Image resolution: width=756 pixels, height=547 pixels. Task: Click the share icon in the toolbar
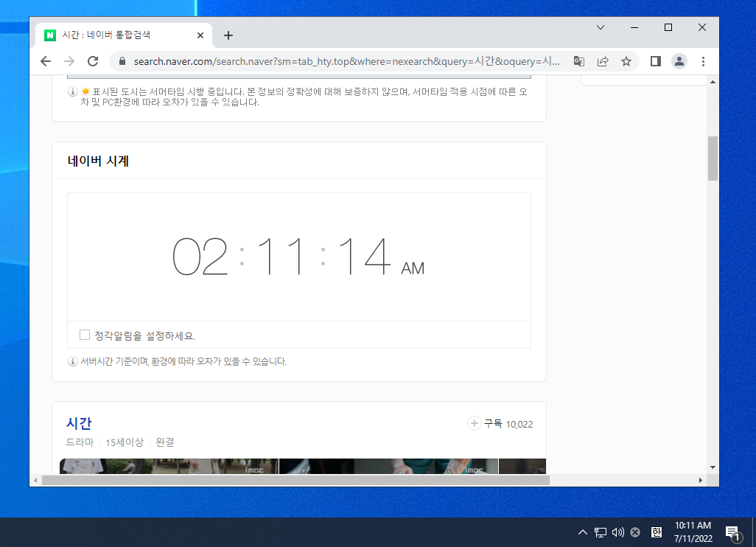click(603, 61)
